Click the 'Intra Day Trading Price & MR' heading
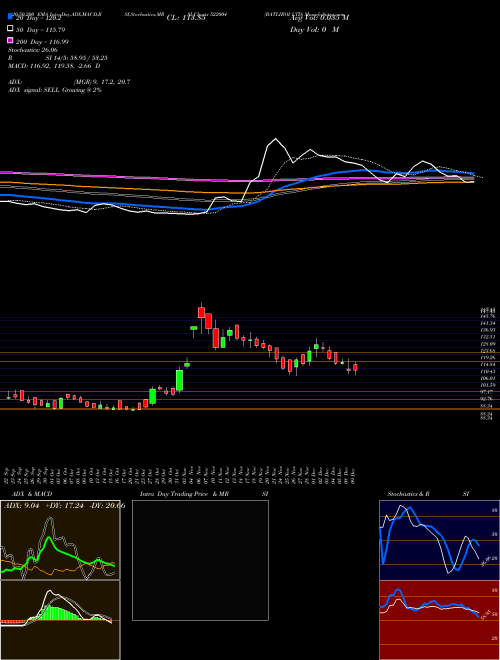This screenshot has height=660, width=500. point(184,494)
